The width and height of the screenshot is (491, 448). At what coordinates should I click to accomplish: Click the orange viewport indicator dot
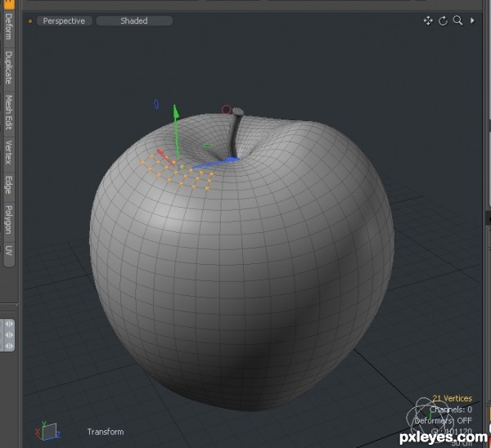click(x=30, y=21)
